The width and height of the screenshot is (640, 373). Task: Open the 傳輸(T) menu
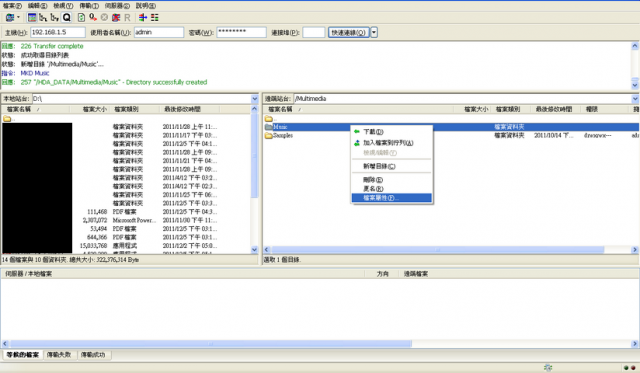89,6
